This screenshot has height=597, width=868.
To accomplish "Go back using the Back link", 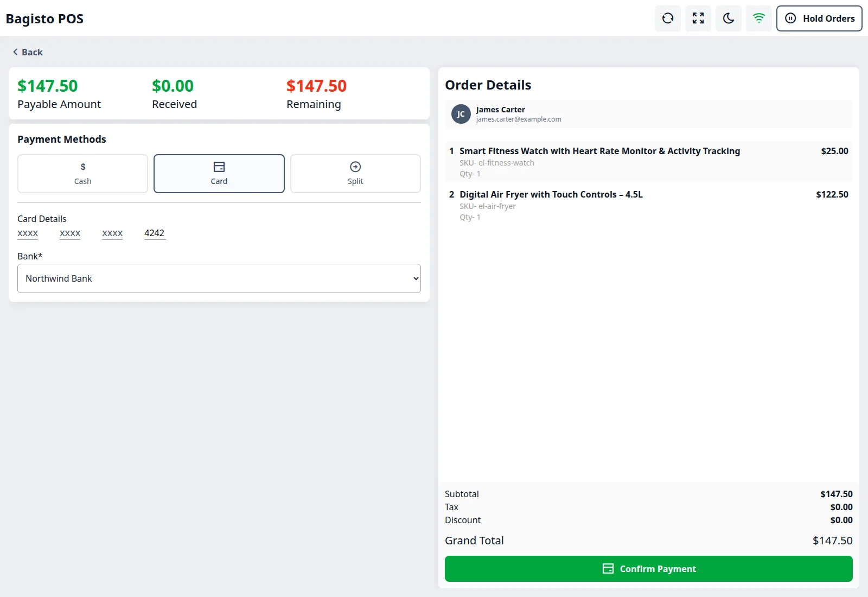I will point(28,52).
